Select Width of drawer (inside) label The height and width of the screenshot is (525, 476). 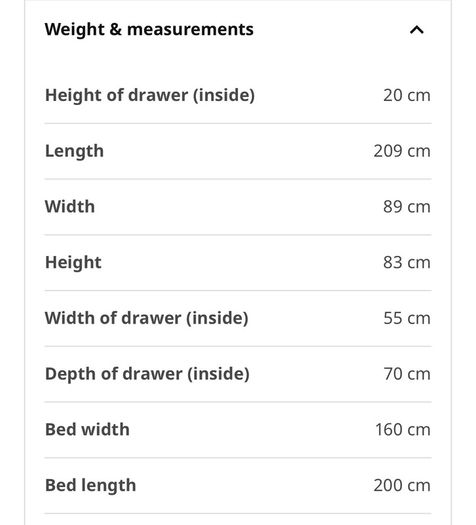pos(147,318)
